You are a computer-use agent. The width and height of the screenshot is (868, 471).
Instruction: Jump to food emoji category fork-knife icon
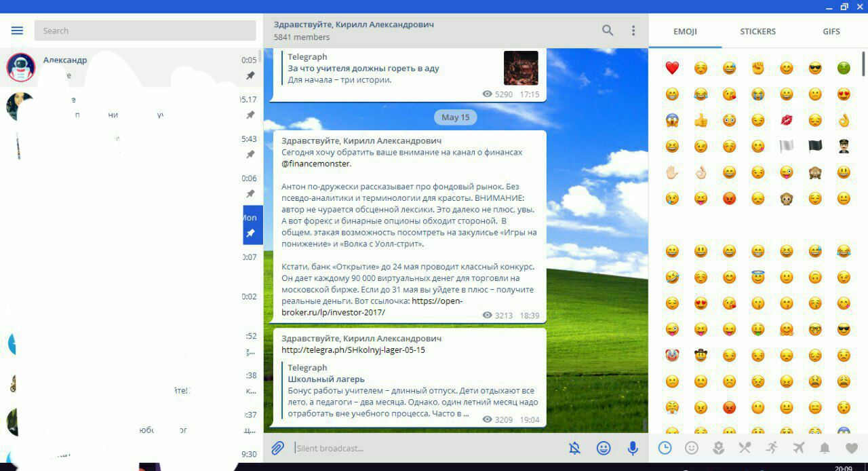point(745,448)
